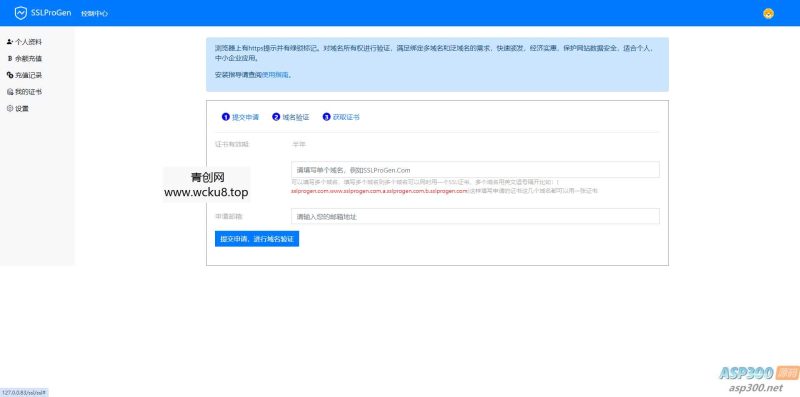The height and width of the screenshot is (397, 800).
Task: Click the 余额充值 bitcoin icon in sidebar
Action: pyautogui.click(x=10, y=59)
